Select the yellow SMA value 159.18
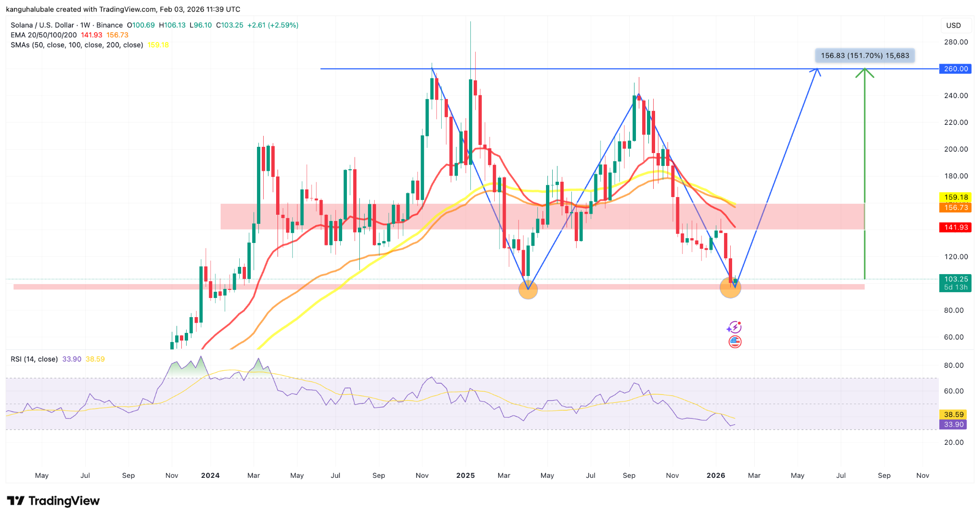The height and width of the screenshot is (518, 980). pos(157,44)
